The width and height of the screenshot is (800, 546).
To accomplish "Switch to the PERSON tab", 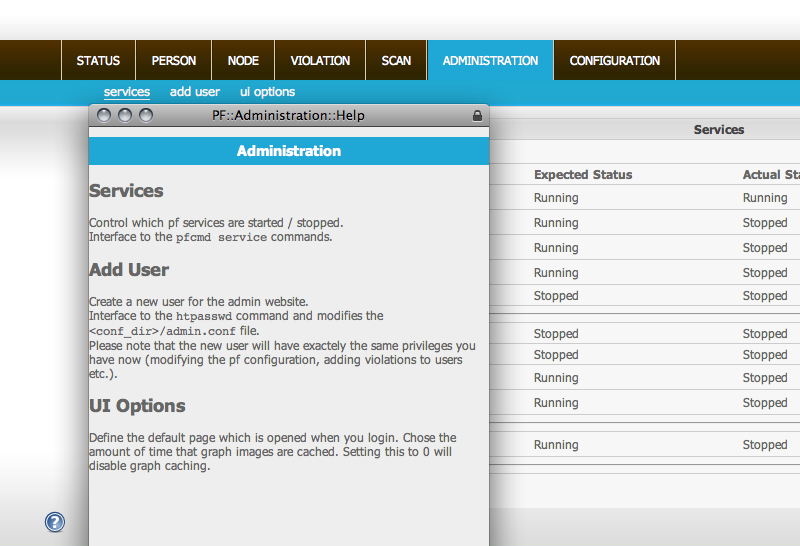I will click(174, 61).
